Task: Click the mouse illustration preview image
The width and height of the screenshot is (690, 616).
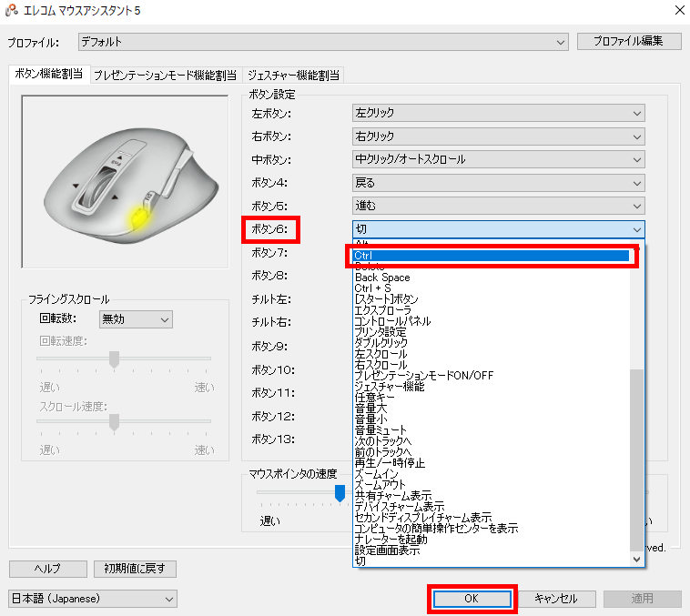Action: click(x=125, y=181)
